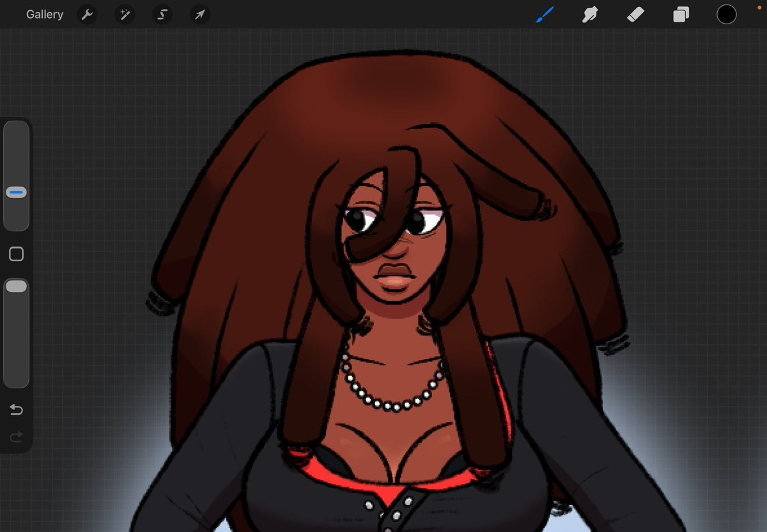This screenshot has width=767, height=532.
Task: Open the active color swatch
Action: click(x=726, y=14)
